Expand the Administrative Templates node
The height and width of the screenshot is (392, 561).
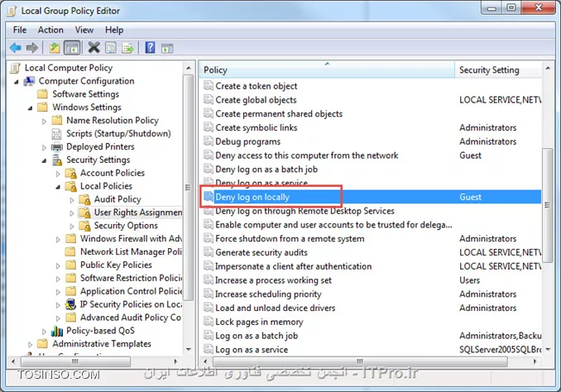point(30,344)
